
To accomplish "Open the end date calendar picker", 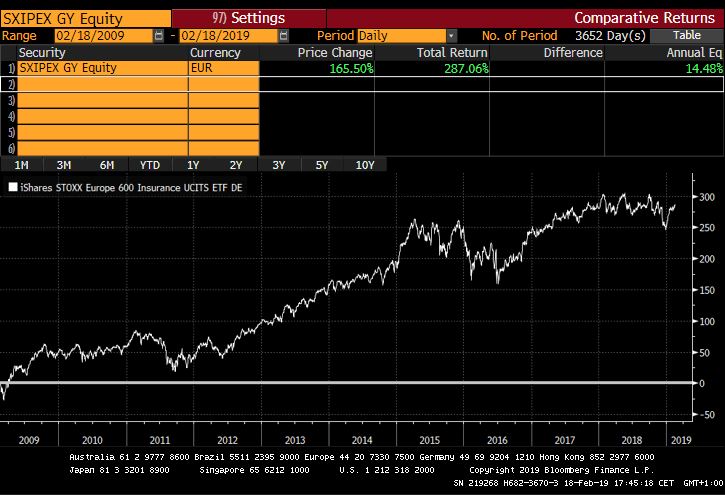I will (x=284, y=36).
